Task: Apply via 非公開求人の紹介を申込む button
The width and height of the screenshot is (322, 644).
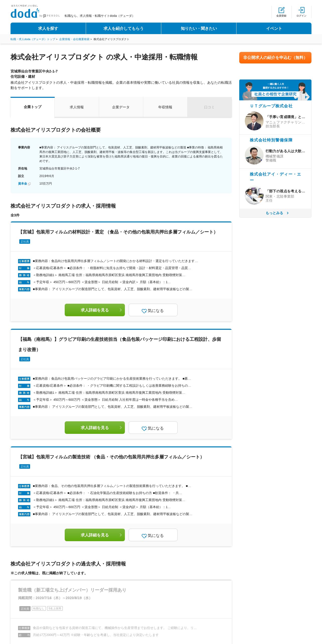Action: point(275,58)
